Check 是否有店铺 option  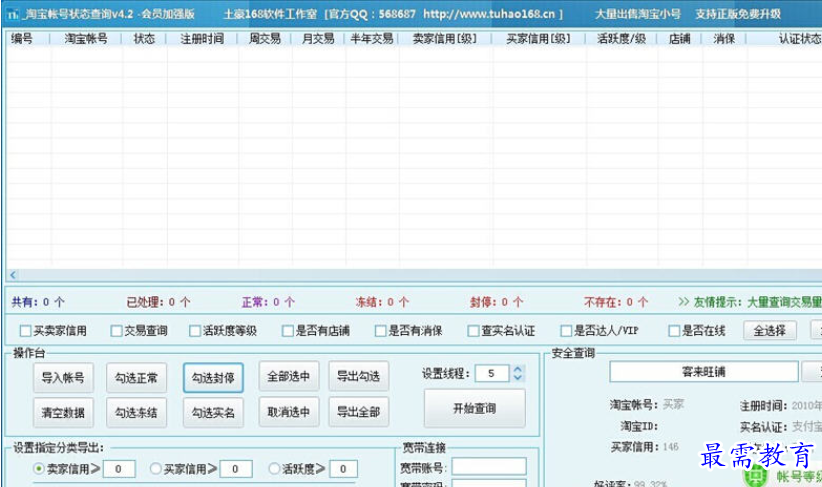coord(287,331)
